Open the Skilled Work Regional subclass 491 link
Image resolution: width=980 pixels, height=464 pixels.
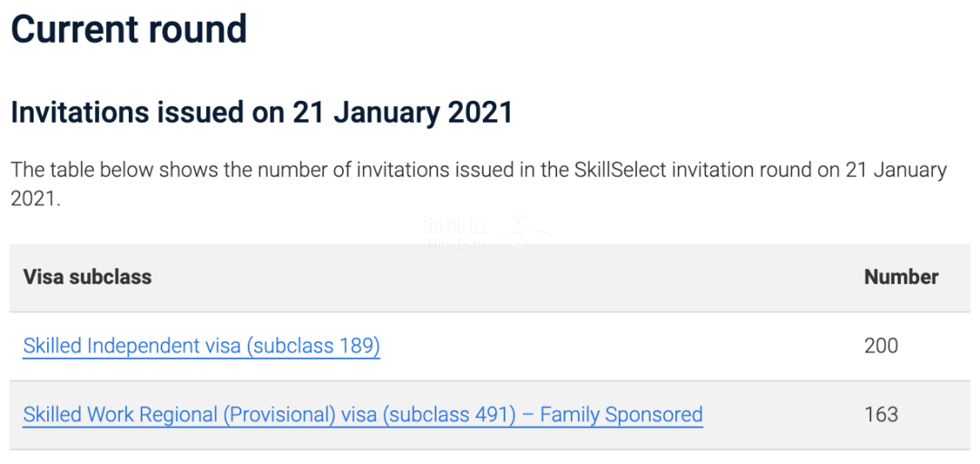(x=362, y=415)
